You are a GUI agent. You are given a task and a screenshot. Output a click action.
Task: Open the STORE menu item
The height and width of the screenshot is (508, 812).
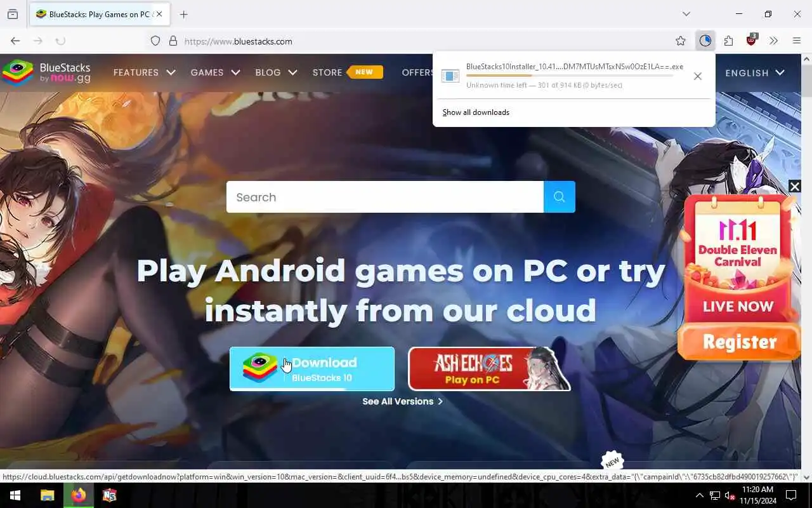(327, 72)
